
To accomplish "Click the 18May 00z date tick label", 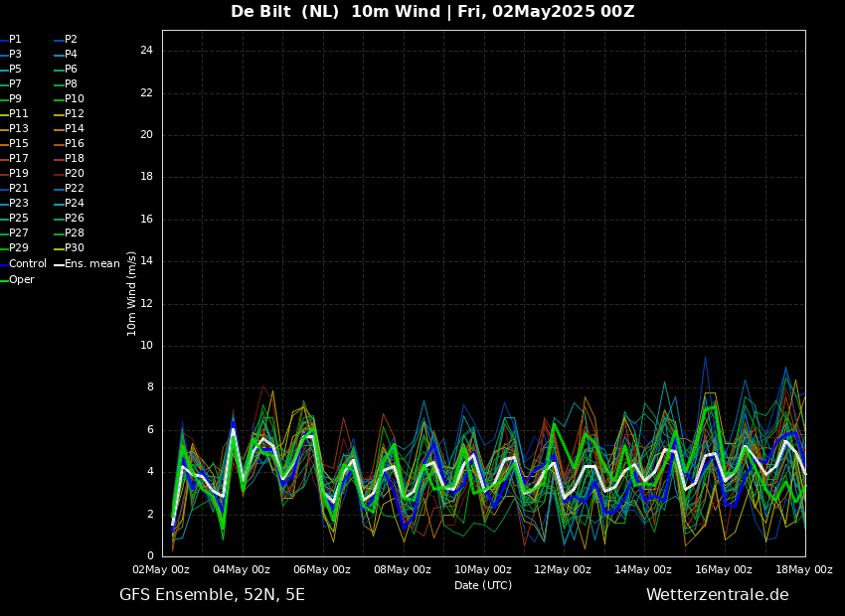I will point(804,569).
